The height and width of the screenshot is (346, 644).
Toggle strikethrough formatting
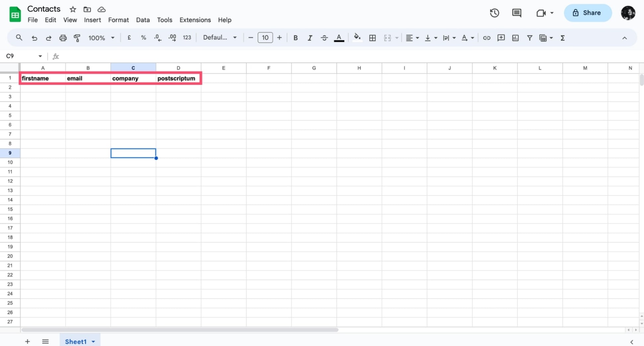tap(324, 38)
